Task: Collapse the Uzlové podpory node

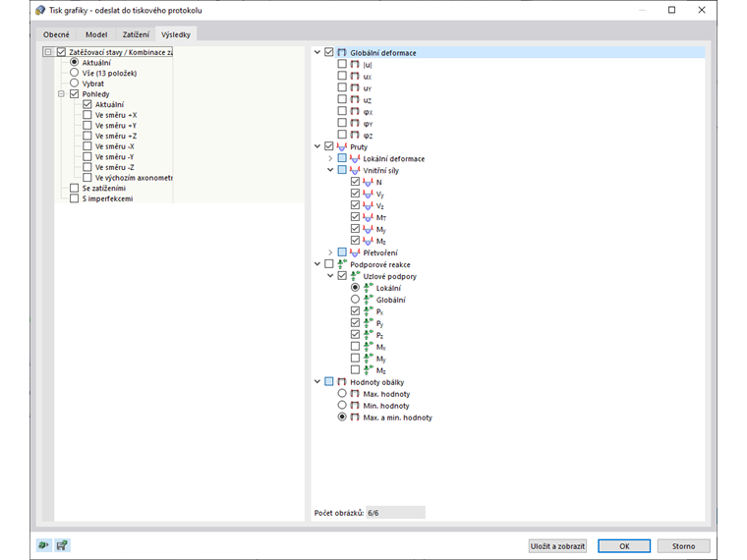Action: click(330, 276)
